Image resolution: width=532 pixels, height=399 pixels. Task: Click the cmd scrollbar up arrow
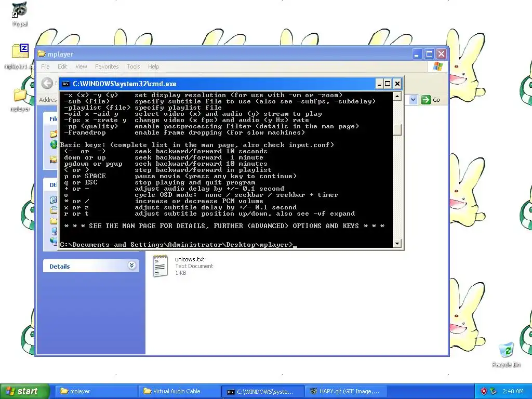point(397,96)
